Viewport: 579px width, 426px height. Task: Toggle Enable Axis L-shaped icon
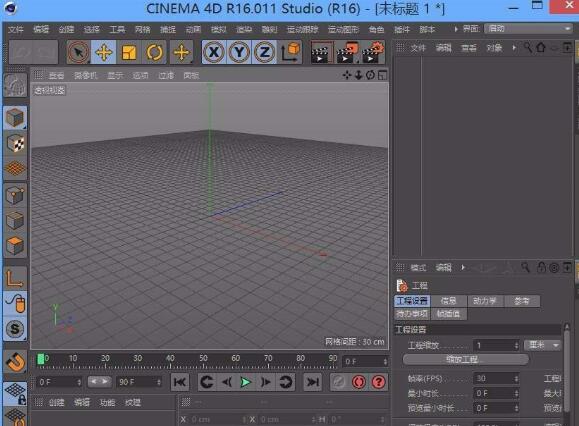pyautogui.click(x=15, y=278)
